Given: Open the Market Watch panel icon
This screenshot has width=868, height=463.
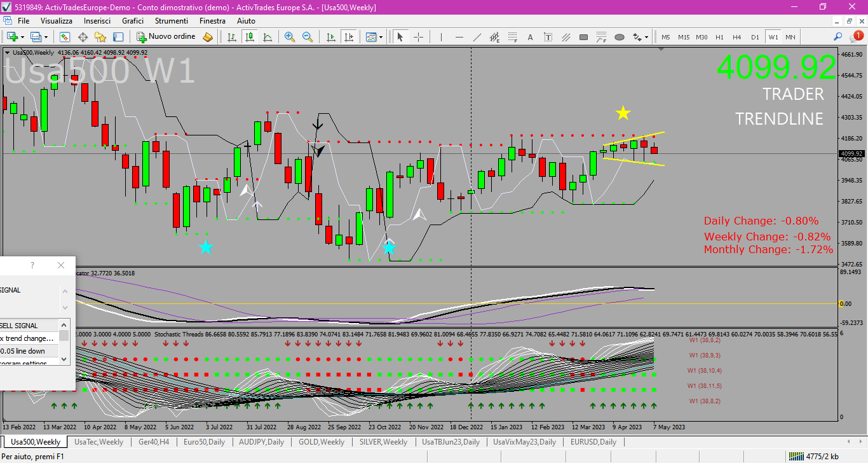Looking at the screenshot, I should [65, 37].
